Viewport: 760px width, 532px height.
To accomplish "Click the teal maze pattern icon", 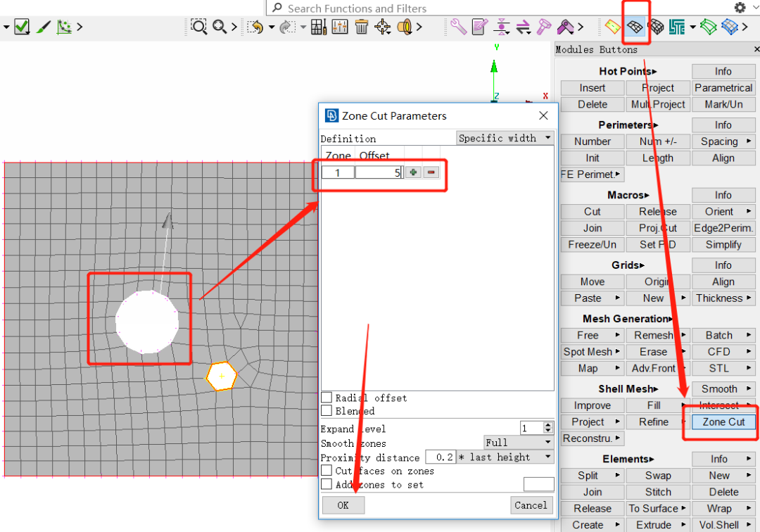I will click(677, 27).
